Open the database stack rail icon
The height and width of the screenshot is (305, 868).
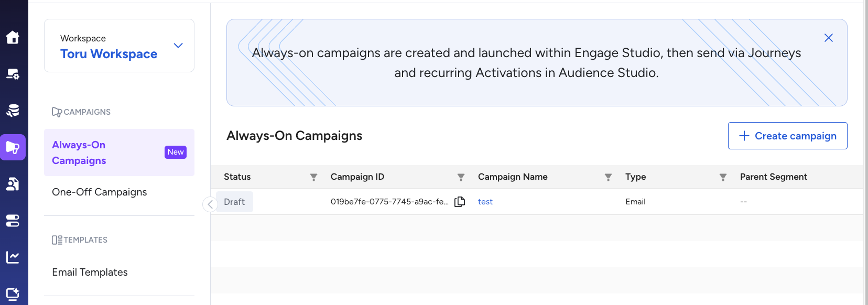pyautogui.click(x=13, y=111)
